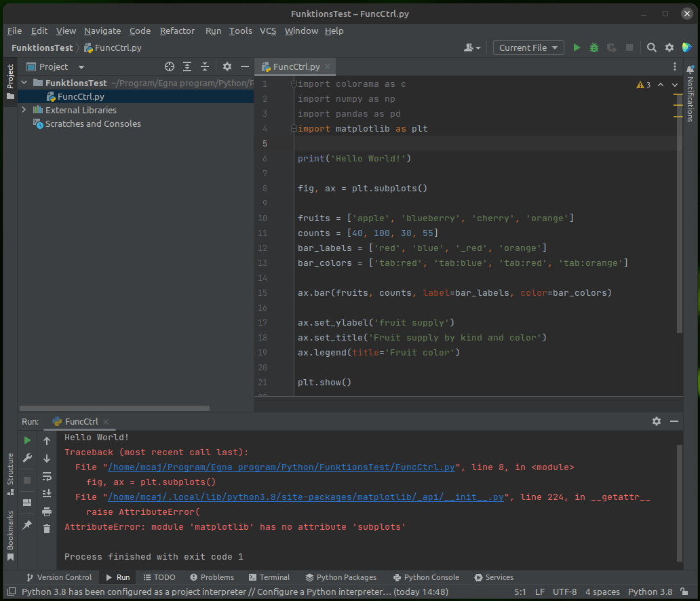Restore layout icon in Run panel
This screenshot has width=700, height=601.
(27, 503)
